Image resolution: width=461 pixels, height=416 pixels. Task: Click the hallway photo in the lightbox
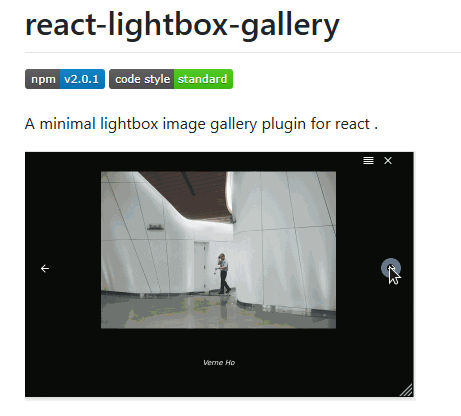[x=218, y=250]
